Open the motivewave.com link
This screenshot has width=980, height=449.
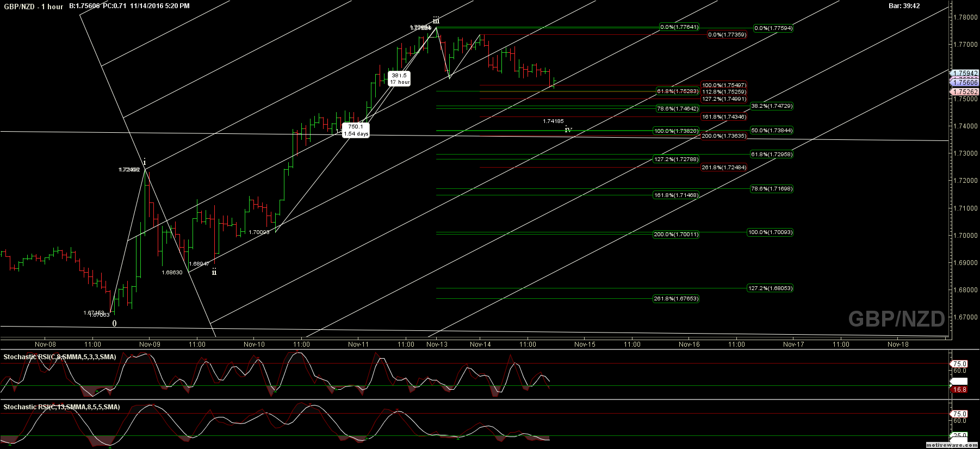click(x=951, y=445)
